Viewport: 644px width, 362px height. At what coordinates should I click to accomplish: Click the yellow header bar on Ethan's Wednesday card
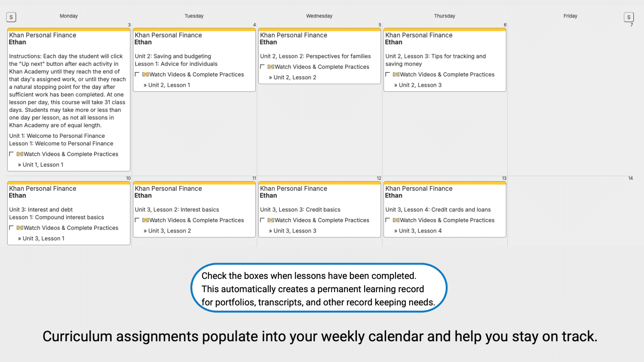pos(319,29)
